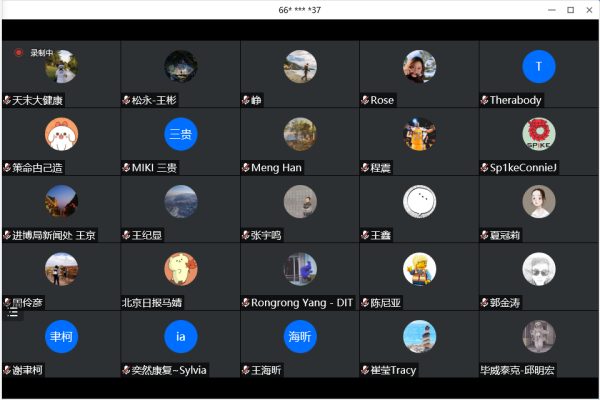Image resolution: width=600 pixels, height=400 pixels.
Task: Click the 海昕 blue avatar
Action: coord(300,336)
